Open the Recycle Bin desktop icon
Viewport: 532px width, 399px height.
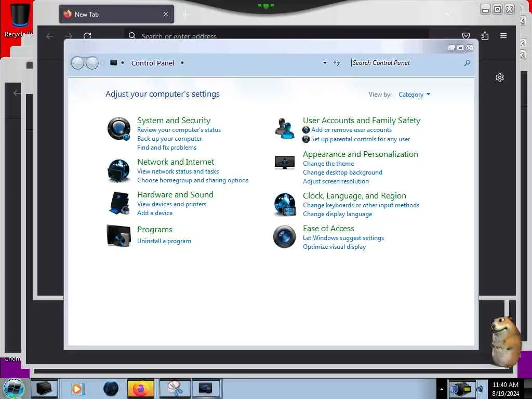(19, 19)
